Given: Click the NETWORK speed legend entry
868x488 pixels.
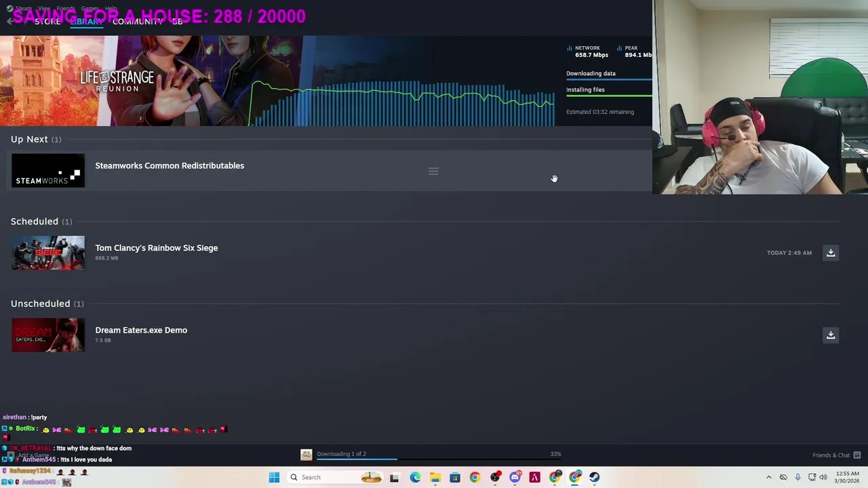Looking at the screenshot, I should (587, 52).
